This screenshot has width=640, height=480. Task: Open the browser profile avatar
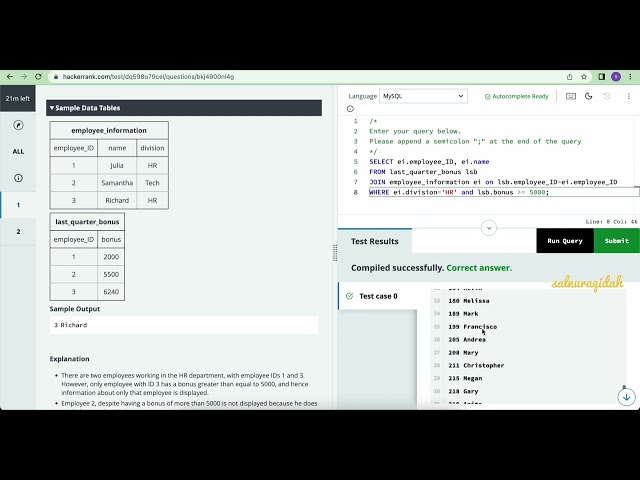click(x=616, y=77)
